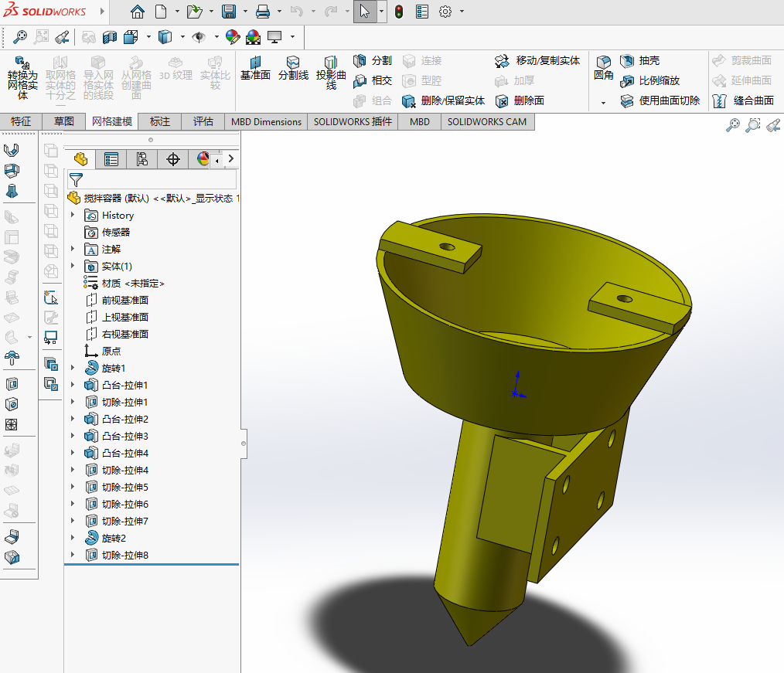Expand the 凸台-拉伸1 feature node
The image size is (784, 673).
click(x=73, y=385)
